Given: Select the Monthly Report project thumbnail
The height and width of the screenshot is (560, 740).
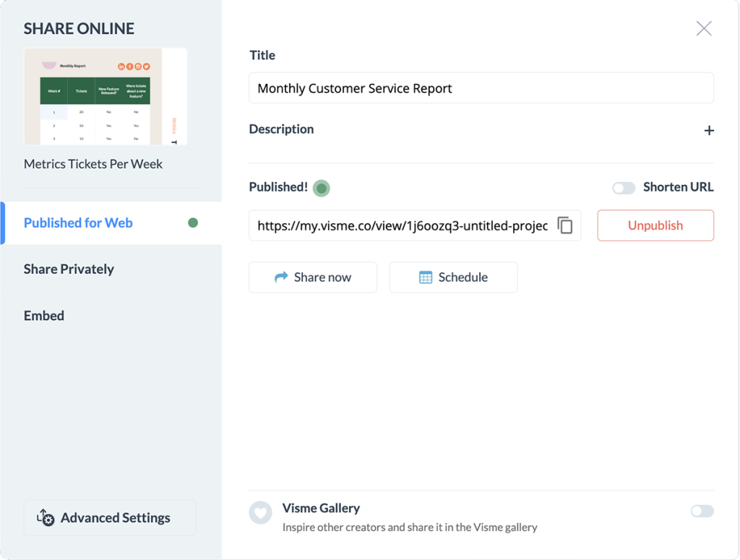Looking at the screenshot, I should coord(106,96).
